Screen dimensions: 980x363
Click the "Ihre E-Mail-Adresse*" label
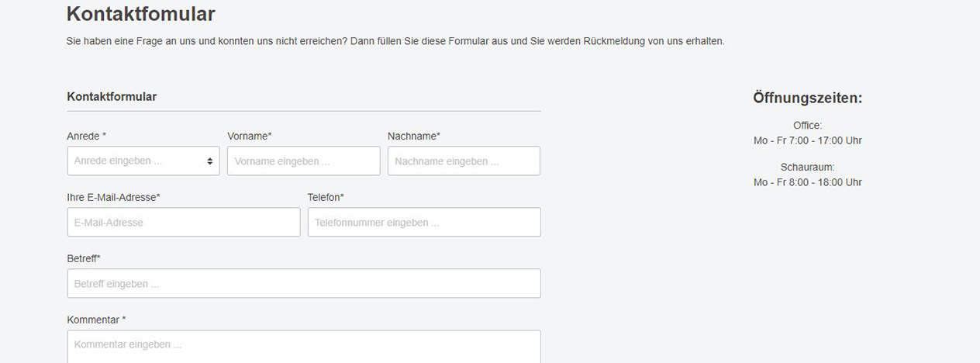(114, 197)
